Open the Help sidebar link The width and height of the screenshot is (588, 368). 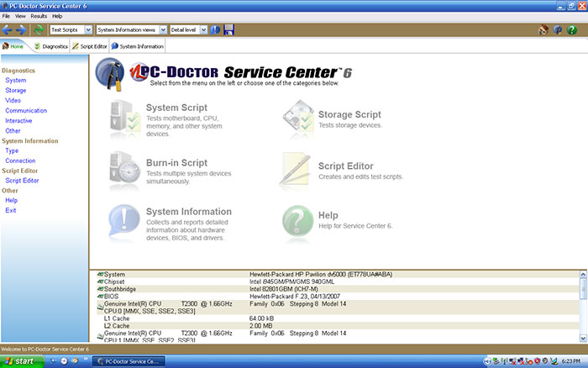click(11, 200)
